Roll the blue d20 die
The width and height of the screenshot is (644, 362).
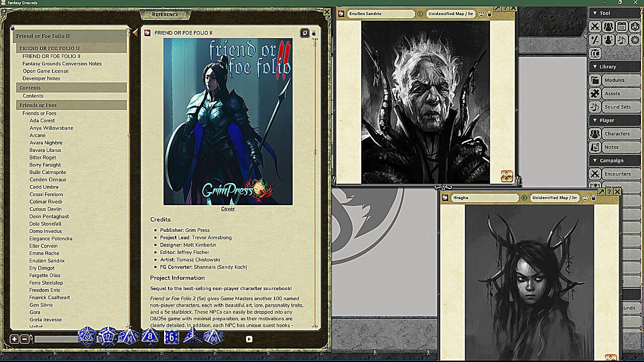coord(87,336)
